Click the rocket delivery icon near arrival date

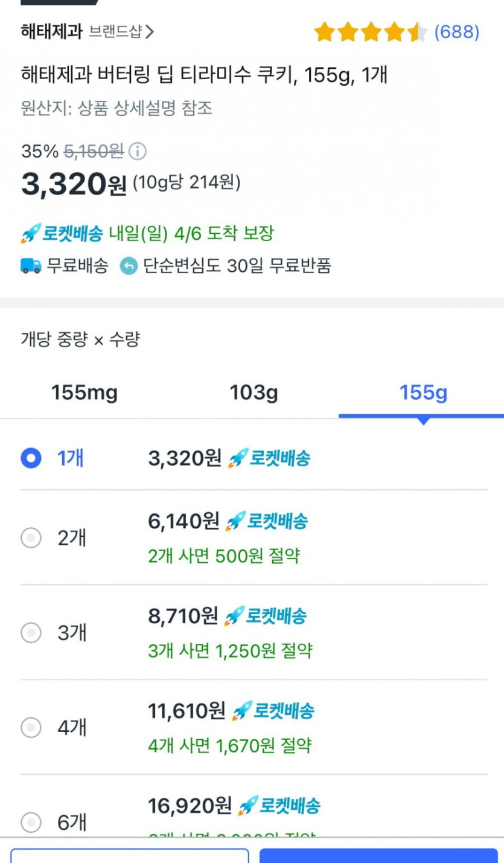(30, 234)
